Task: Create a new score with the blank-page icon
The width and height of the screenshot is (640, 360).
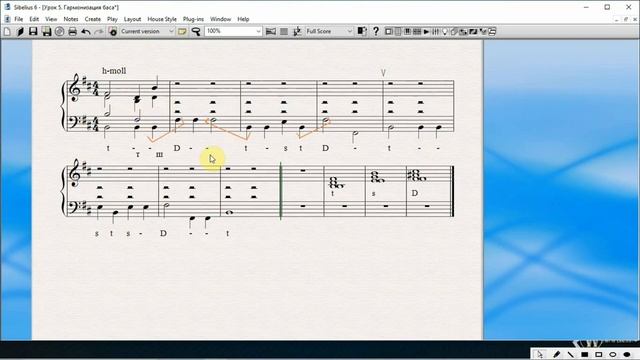Action: [x=7, y=31]
